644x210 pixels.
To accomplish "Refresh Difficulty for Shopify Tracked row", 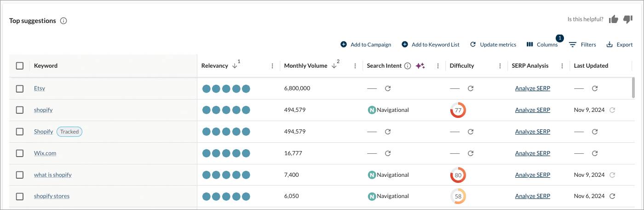I will (x=471, y=132).
